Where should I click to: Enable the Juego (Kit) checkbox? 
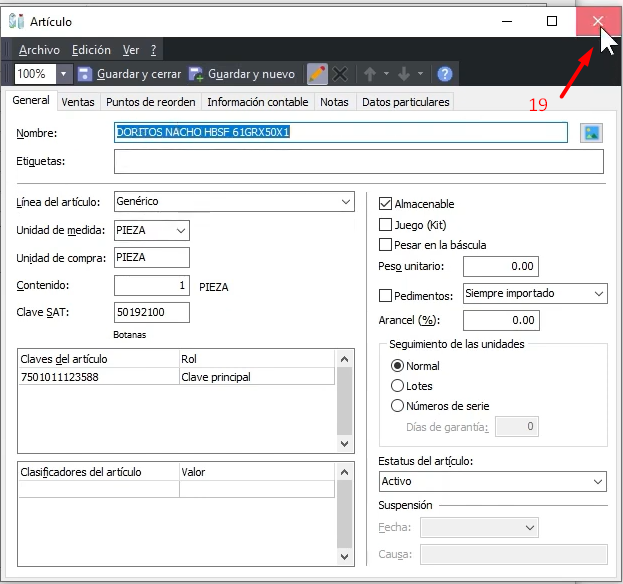[x=386, y=225]
